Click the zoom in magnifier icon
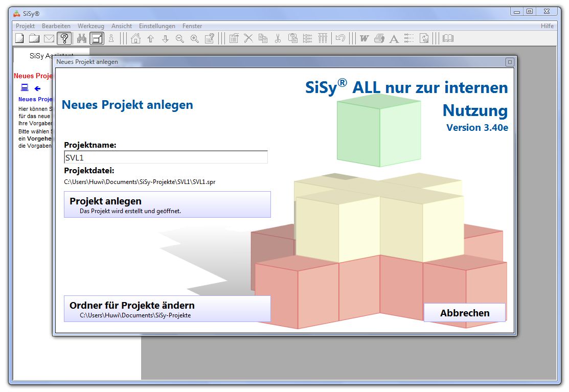Screen dimensions: 569x392 pos(195,38)
